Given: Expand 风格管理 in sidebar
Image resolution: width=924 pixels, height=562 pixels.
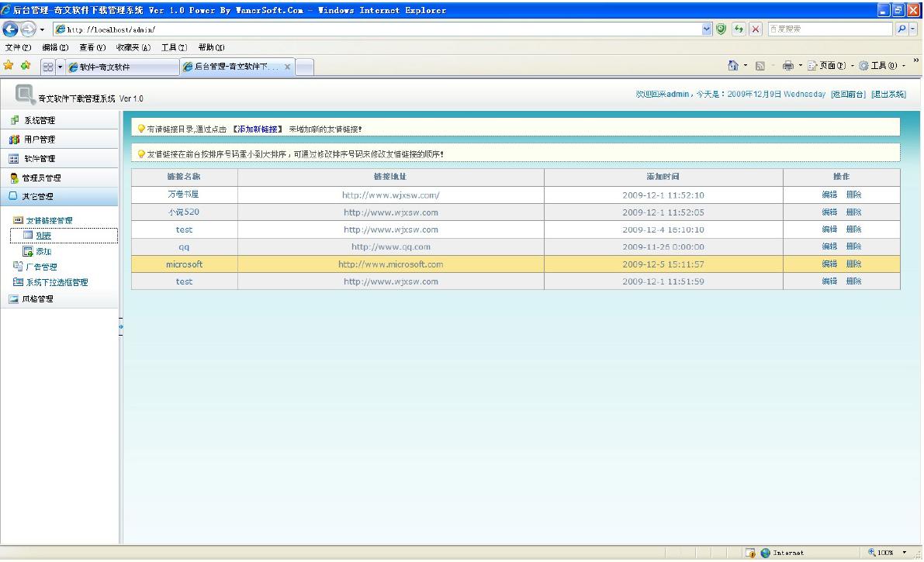Looking at the screenshot, I should coord(59,298).
